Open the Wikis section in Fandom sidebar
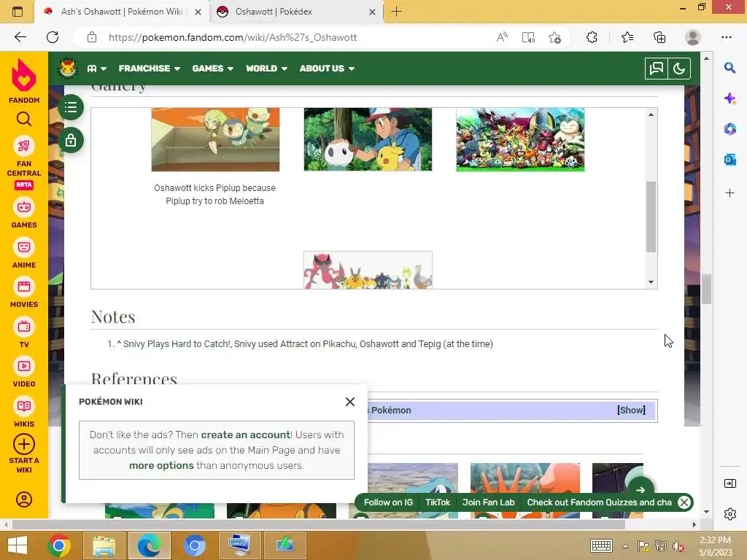This screenshot has width=747, height=560. 24,413
